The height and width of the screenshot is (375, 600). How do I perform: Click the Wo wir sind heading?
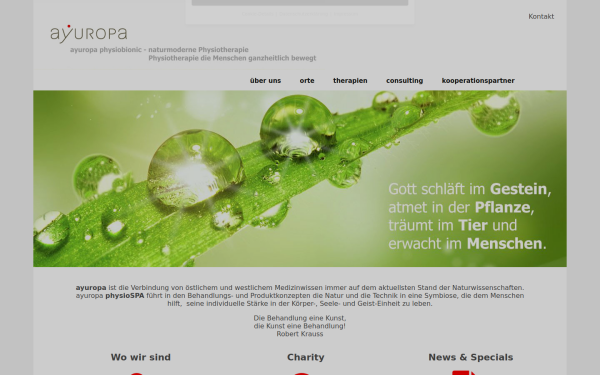tap(141, 357)
